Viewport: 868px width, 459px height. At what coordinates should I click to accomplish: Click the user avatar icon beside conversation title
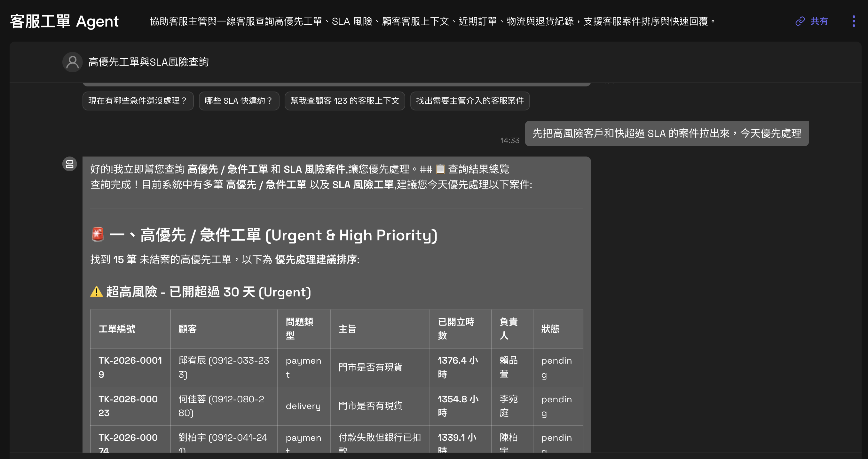coord(73,62)
